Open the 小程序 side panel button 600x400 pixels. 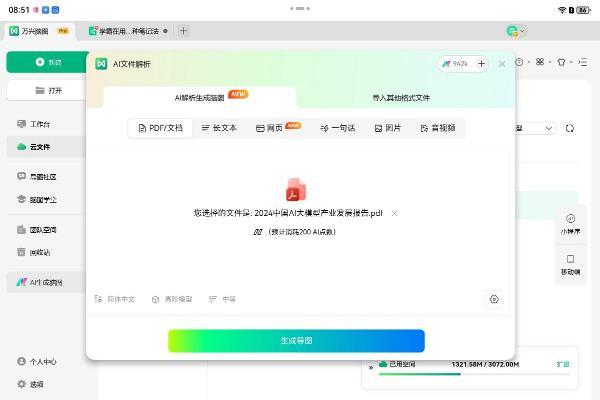click(x=570, y=224)
